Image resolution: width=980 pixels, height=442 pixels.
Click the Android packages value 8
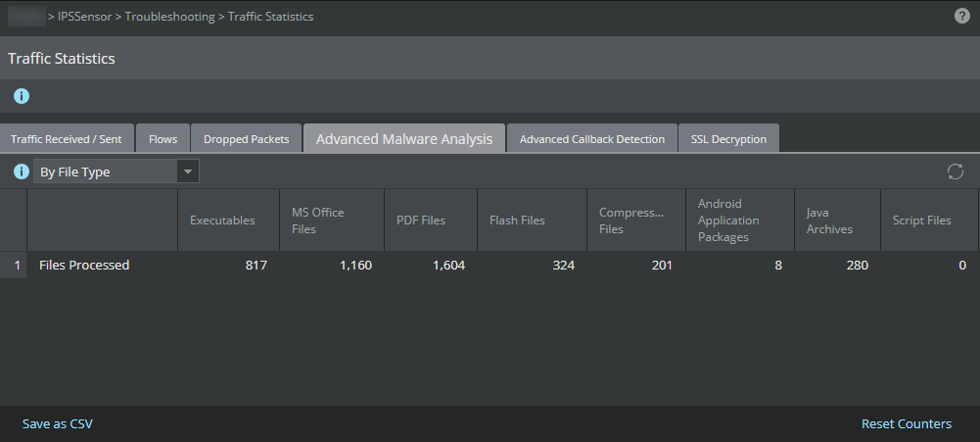(778, 266)
